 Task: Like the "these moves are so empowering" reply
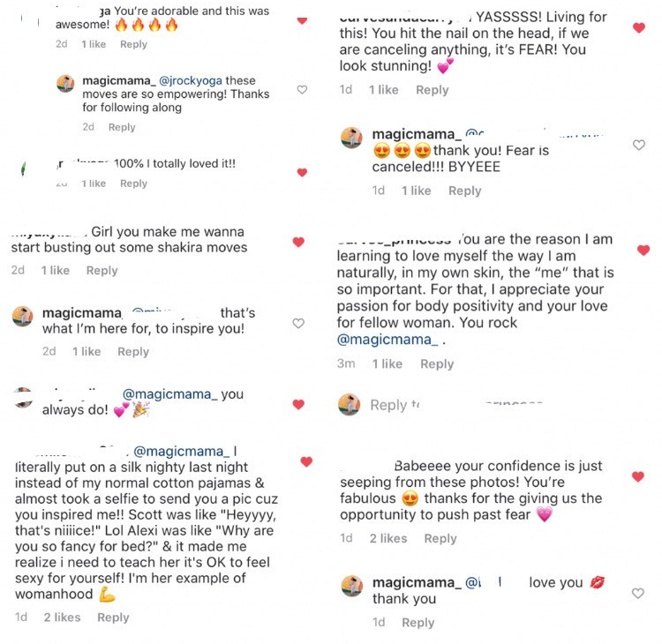pyautogui.click(x=302, y=90)
